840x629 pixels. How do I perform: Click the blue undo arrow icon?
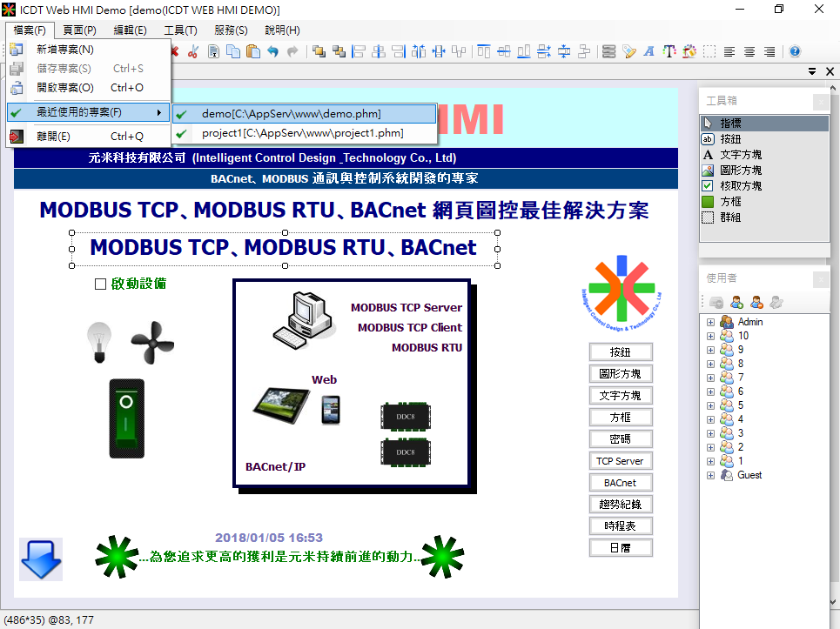pos(273,51)
